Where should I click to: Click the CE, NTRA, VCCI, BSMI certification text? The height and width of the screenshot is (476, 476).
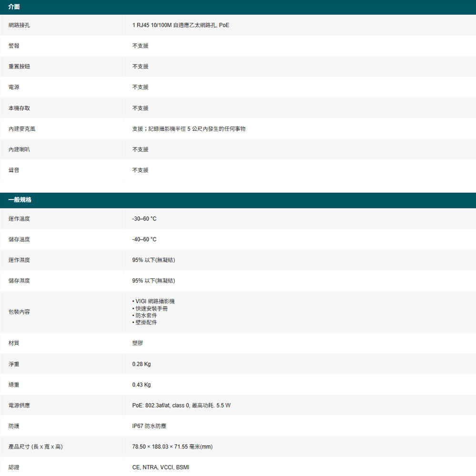tap(160, 467)
